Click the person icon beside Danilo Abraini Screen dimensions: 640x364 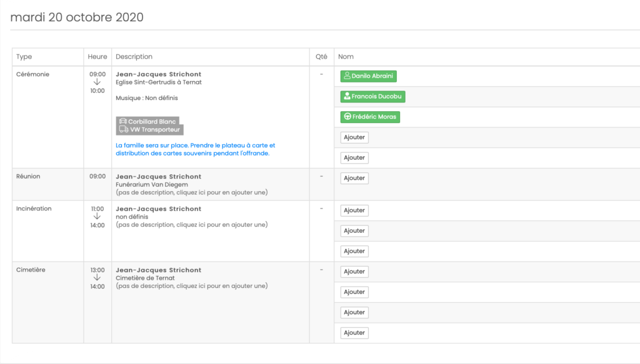tap(347, 76)
